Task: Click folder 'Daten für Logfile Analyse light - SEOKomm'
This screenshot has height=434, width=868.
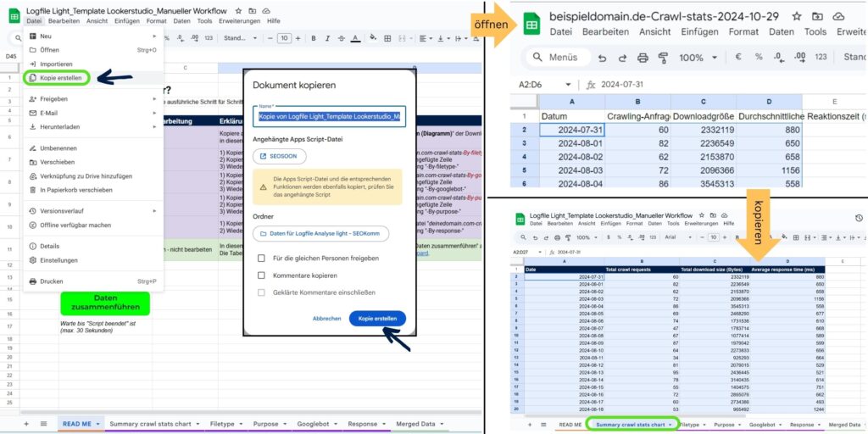Action: click(320, 234)
